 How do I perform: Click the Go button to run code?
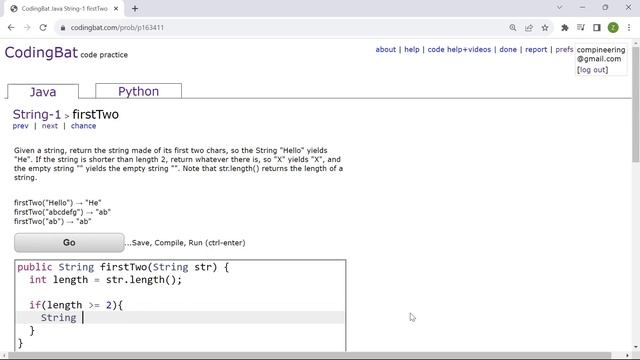69,242
